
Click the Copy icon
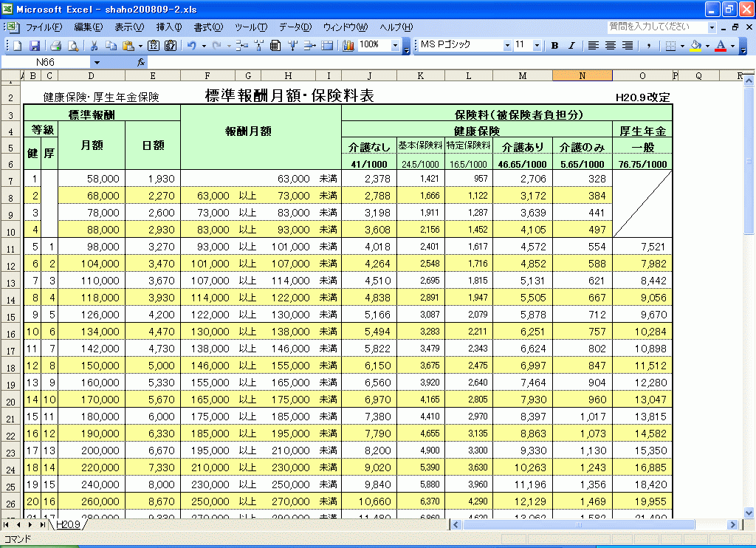(111, 46)
